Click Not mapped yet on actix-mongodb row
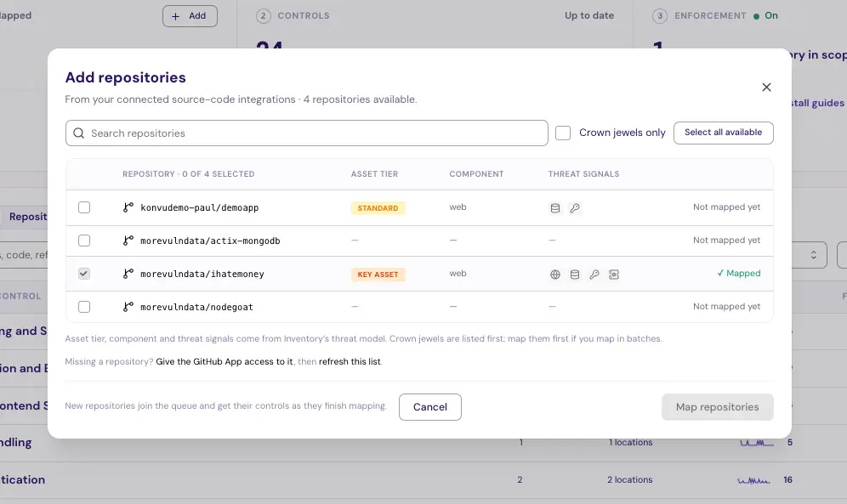This screenshot has height=504, width=847. point(726,241)
